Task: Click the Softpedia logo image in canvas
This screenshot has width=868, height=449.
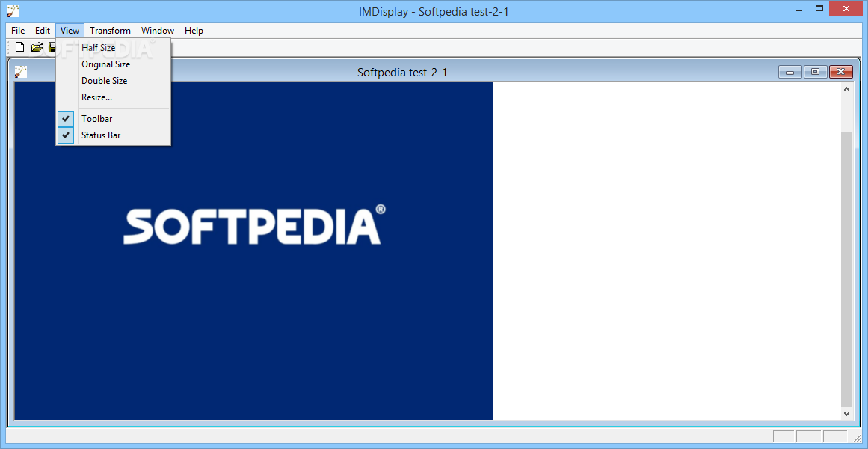Action: (255, 225)
